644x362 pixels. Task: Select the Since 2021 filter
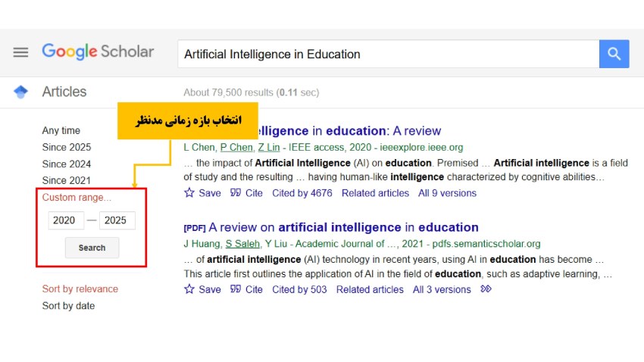click(67, 180)
